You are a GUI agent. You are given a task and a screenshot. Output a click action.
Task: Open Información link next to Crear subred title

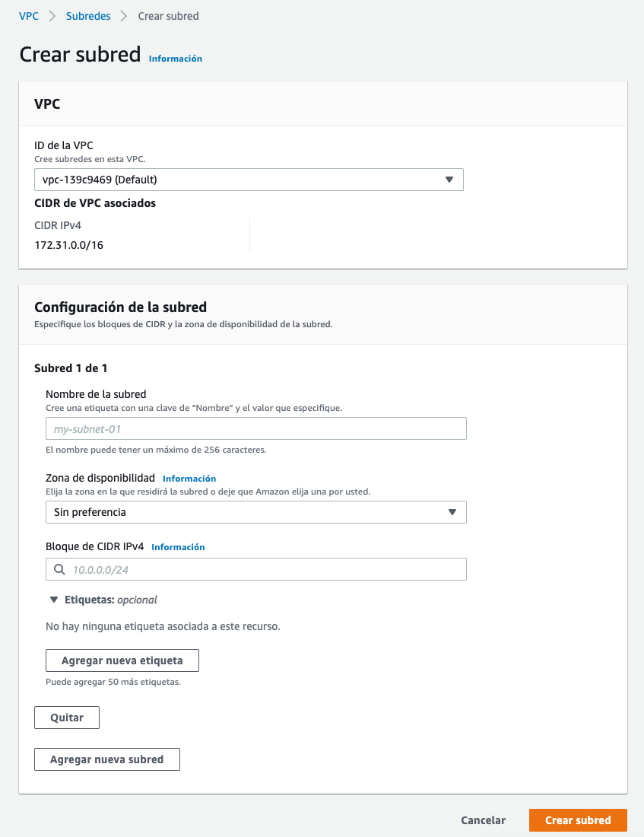click(x=176, y=59)
